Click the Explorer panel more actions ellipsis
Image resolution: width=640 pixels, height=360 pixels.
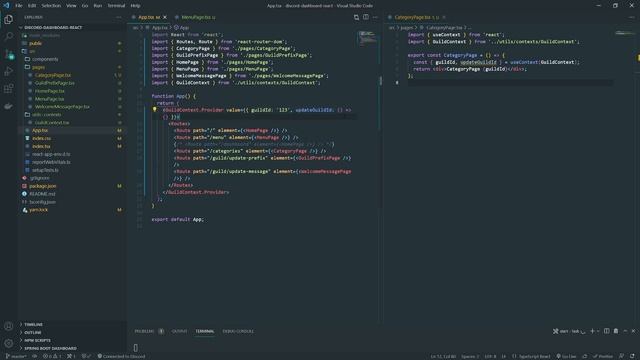(x=119, y=18)
